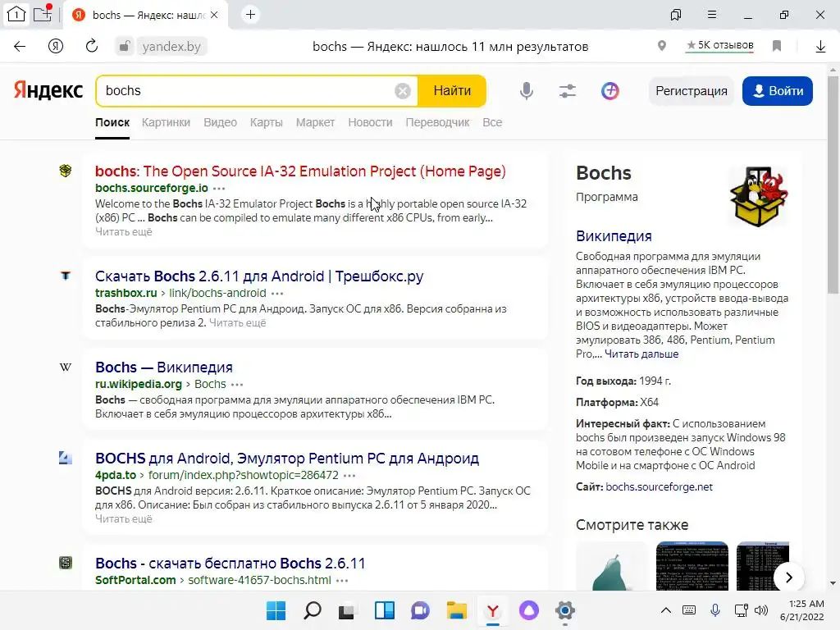The width and height of the screenshot is (840, 630).
Task: Open options dots next to bochs.sourceforge.io
Action: click(219, 188)
